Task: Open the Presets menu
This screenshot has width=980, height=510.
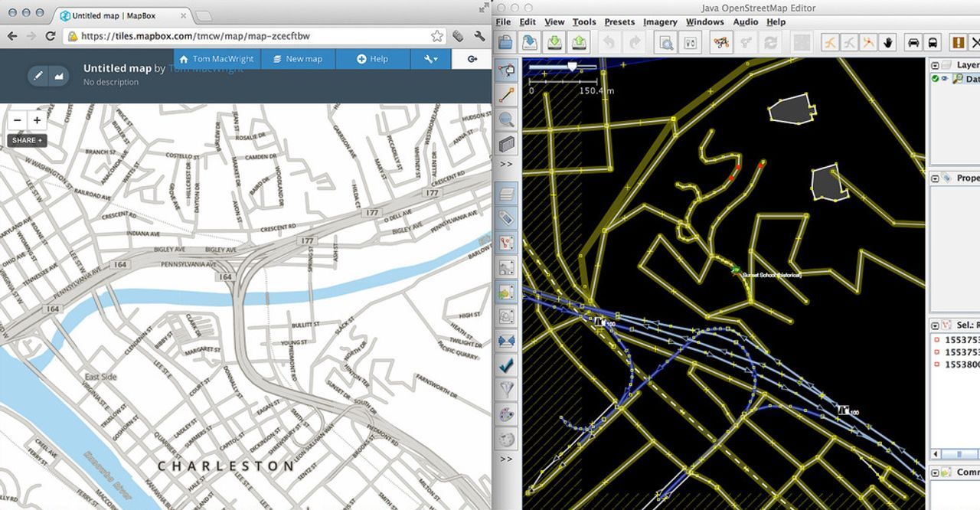Action: (619, 22)
